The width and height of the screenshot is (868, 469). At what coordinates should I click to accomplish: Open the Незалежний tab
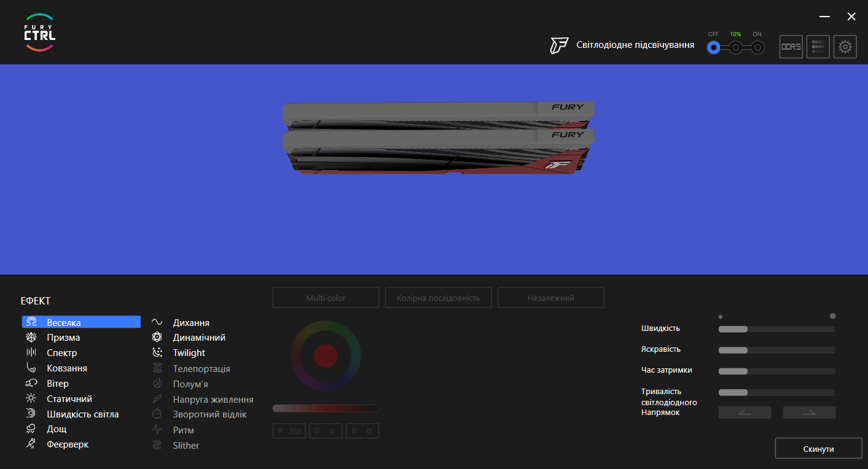[x=551, y=298]
